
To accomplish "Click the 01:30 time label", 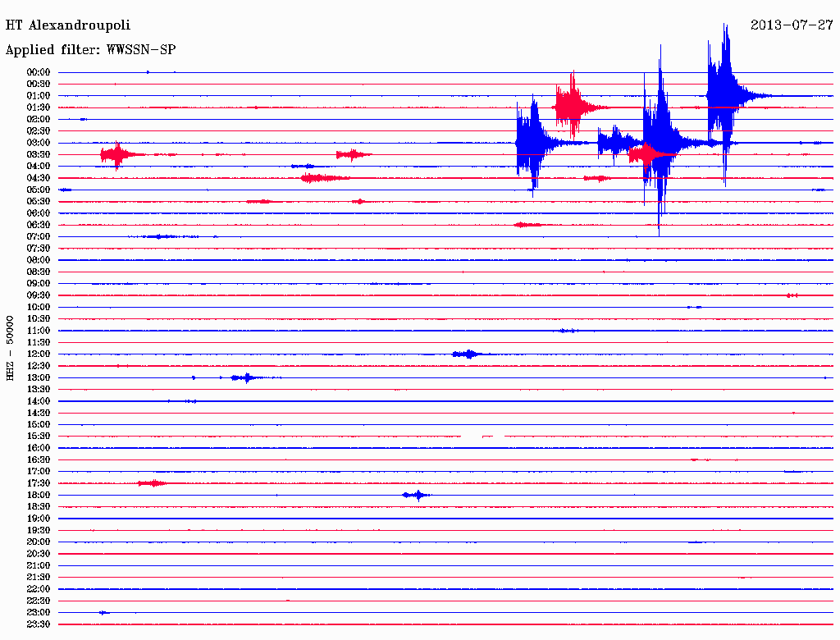I will (x=39, y=107).
